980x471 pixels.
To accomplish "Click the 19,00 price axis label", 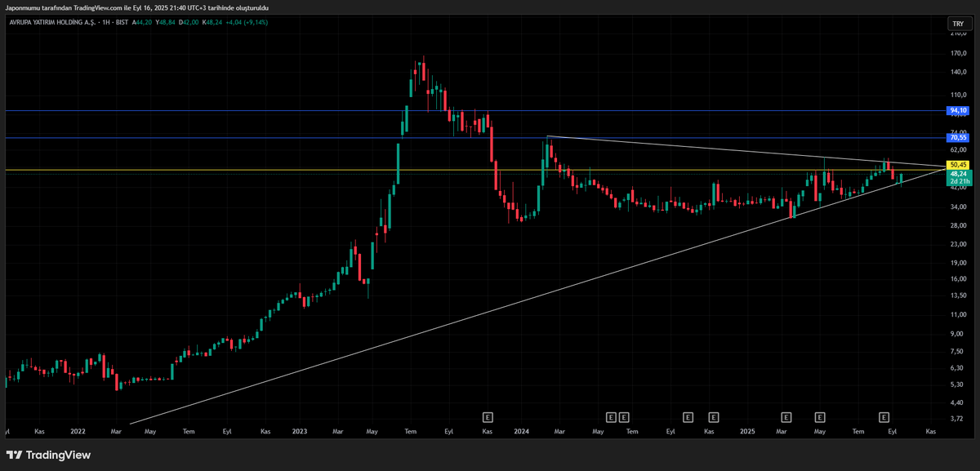I will click(957, 262).
